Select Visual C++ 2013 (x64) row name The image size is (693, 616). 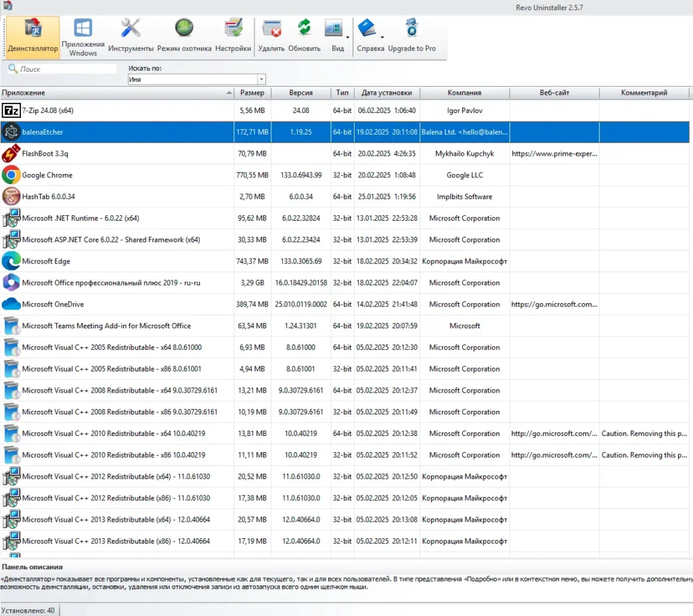tap(116, 520)
